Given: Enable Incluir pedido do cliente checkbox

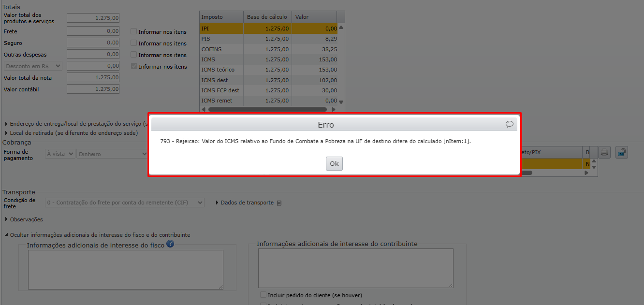Looking at the screenshot, I should click(x=263, y=295).
